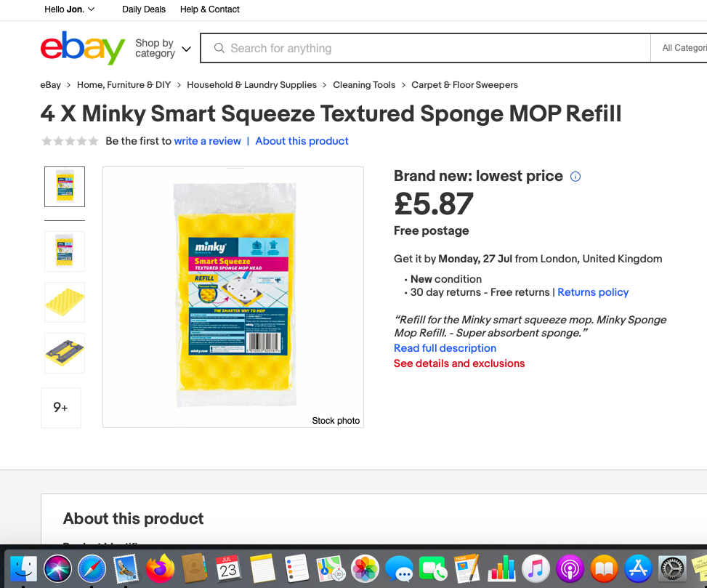This screenshot has width=707, height=588.
Task: Go to Daily Deals
Action: pos(143,9)
